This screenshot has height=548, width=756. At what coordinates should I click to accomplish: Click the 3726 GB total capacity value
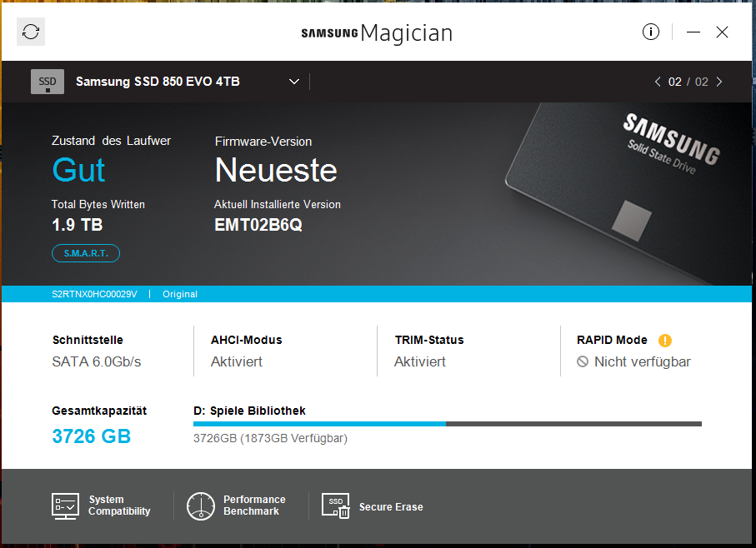coord(91,436)
